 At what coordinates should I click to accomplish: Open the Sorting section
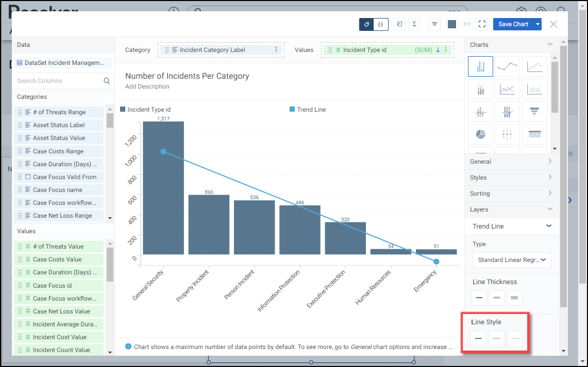coord(511,194)
